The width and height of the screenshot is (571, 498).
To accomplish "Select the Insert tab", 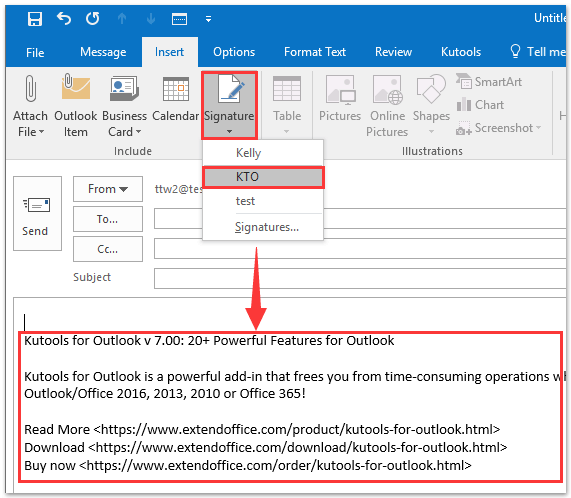I will point(169,52).
